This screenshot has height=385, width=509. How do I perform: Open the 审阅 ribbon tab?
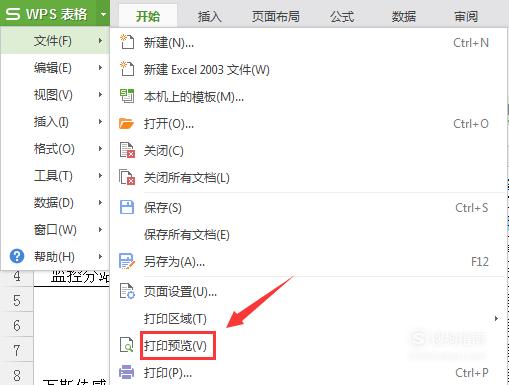pos(466,16)
